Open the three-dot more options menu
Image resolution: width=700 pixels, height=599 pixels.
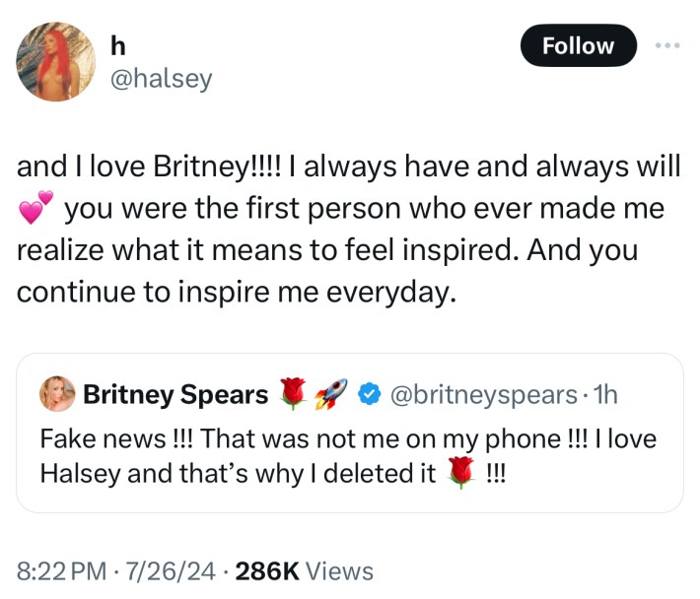pyautogui.click(x=667, y=45)
